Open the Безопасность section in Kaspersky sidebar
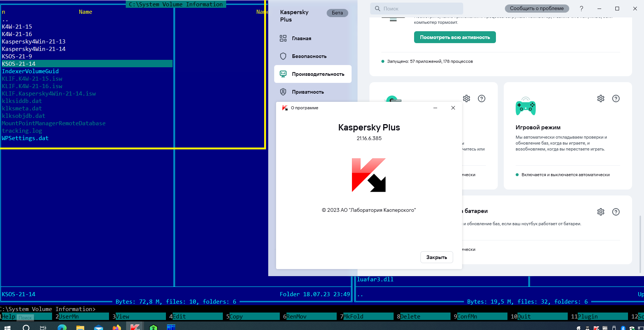 click(x=313, y=56)
